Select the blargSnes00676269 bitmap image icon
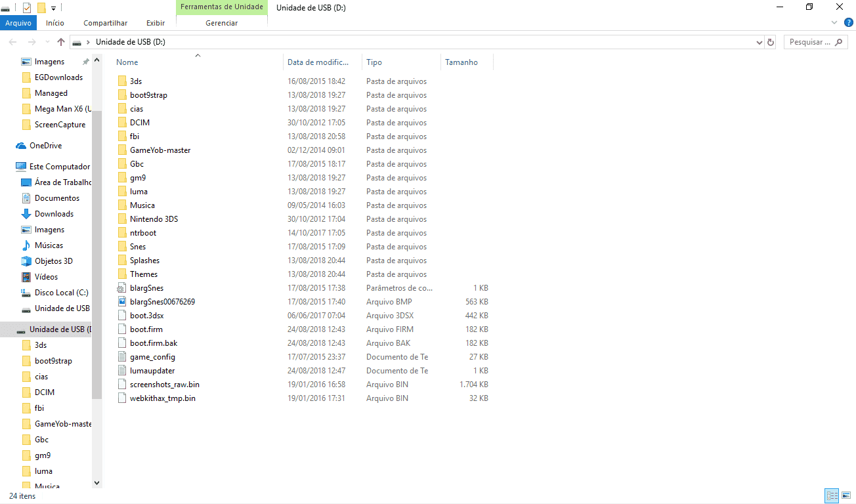This screenshot has height=504, width=856. [x=122, y=302]
